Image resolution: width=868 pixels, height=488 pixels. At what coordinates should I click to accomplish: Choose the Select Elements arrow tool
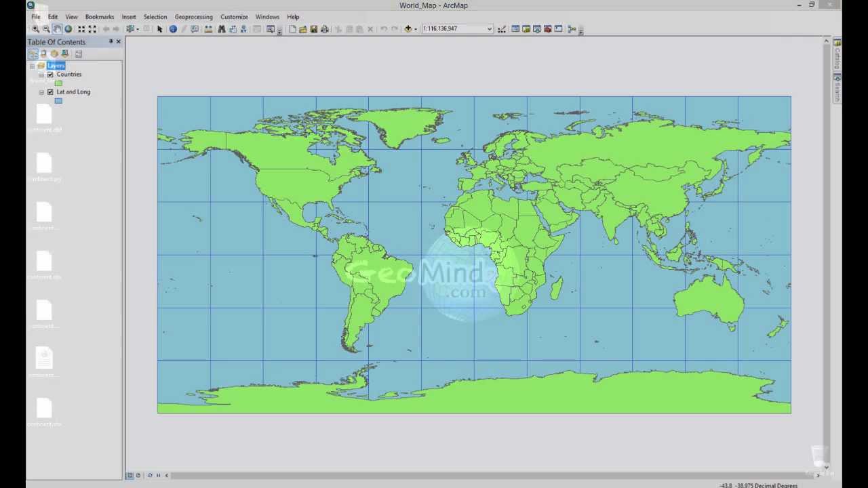(x=160, y=28)
